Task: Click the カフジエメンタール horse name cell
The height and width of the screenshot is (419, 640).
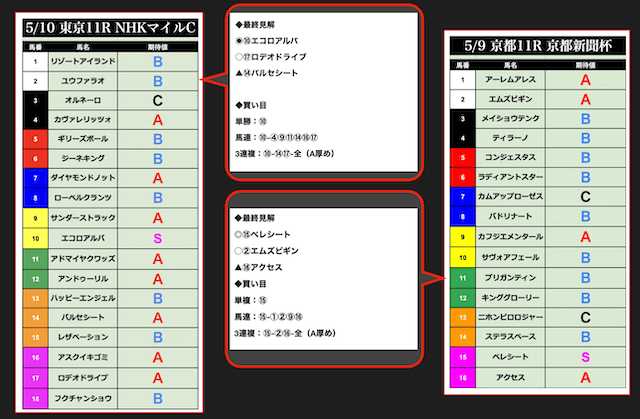Action: [x=510, y=237]
